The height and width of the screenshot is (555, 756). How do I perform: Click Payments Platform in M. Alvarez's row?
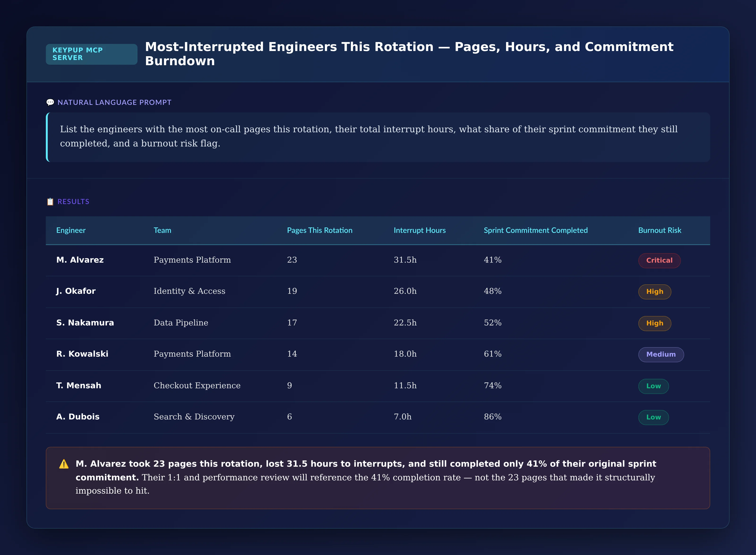(x=192, y=260)
